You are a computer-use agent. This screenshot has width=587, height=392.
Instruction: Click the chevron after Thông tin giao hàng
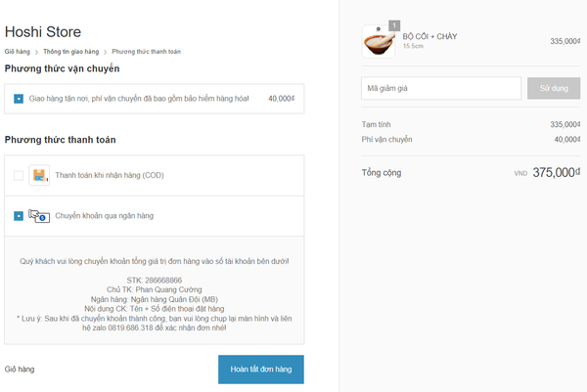(106, 52)
